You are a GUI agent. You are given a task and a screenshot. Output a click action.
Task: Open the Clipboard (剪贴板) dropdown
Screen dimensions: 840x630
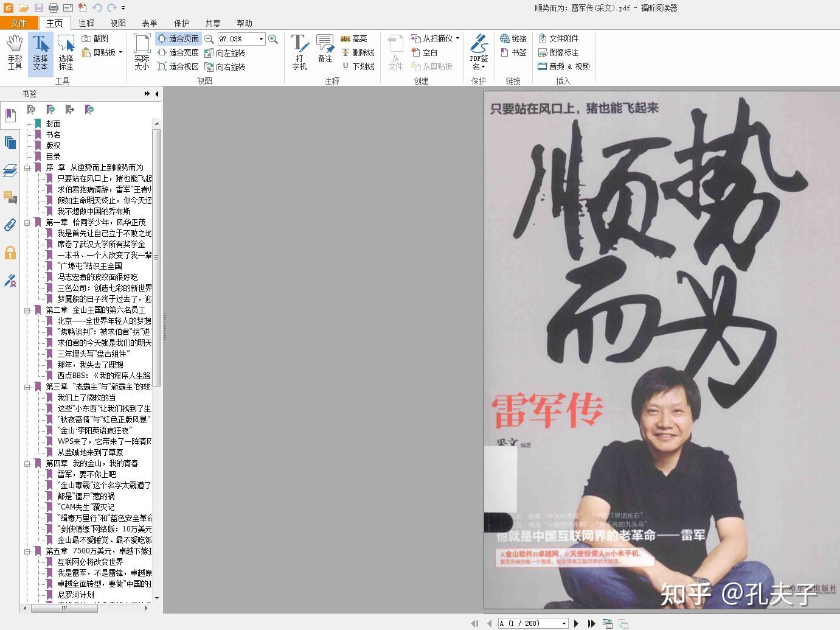point(103,52)
